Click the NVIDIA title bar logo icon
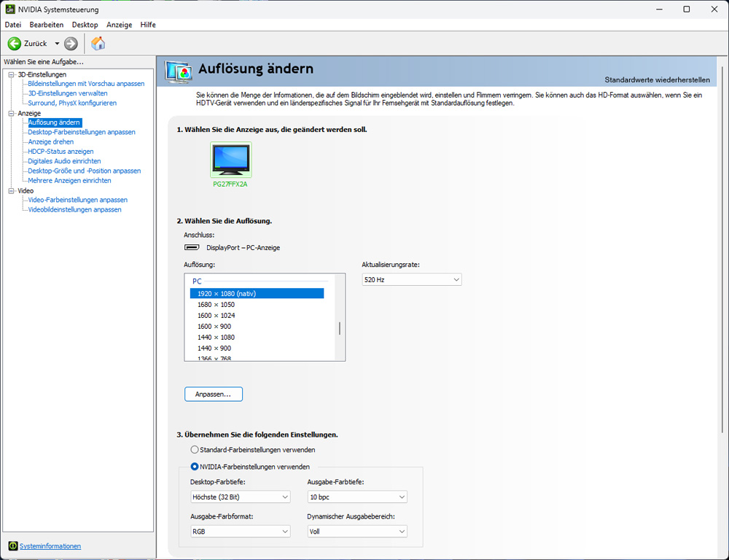 coord(9,9)
